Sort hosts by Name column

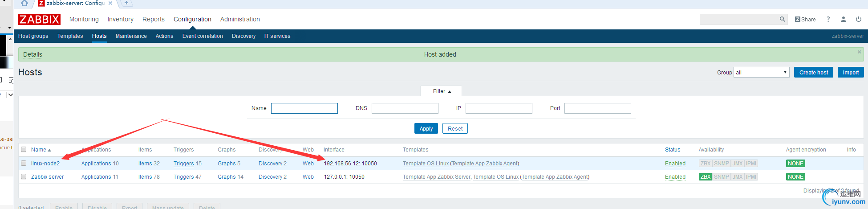pos(41,150)
